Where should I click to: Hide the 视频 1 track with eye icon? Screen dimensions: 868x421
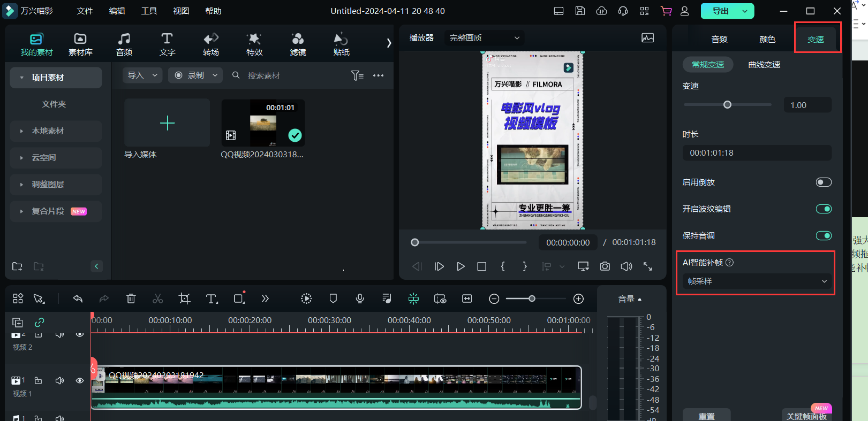(80, 381)
